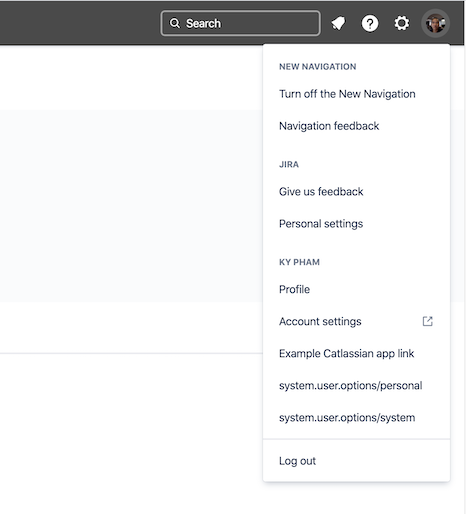The image size is (466, 514).
Task: Choose Navigation feedback menu item
Action: (x=356, y=126)
